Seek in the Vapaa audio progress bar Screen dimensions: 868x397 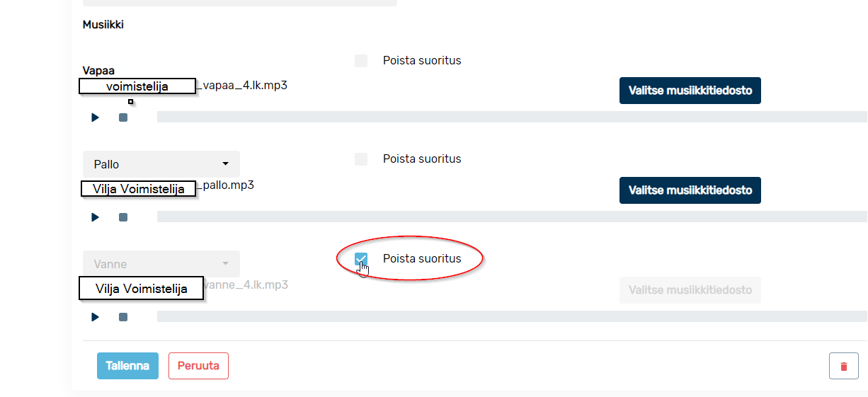[x=512, y=117]
